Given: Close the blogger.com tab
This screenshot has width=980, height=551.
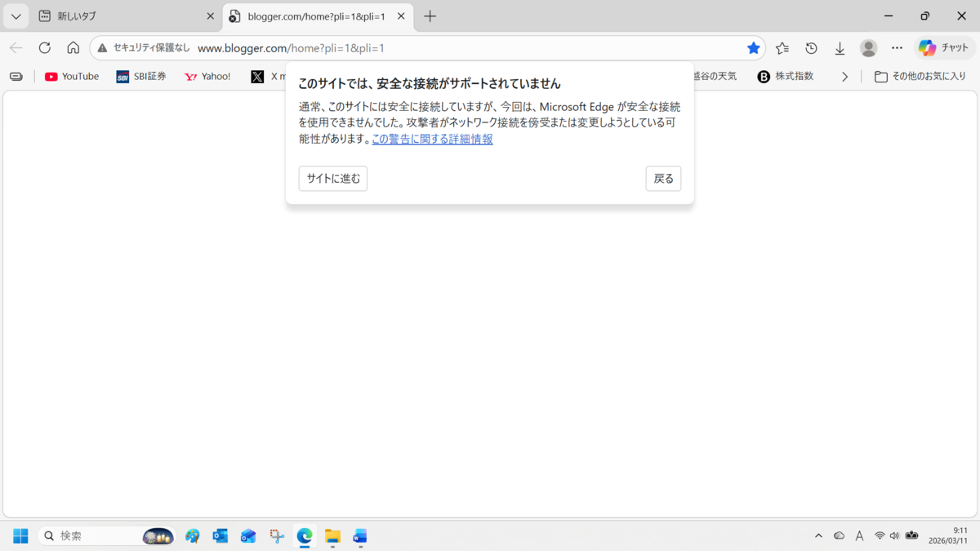Looking at the screenshot, I should point(401,16).
